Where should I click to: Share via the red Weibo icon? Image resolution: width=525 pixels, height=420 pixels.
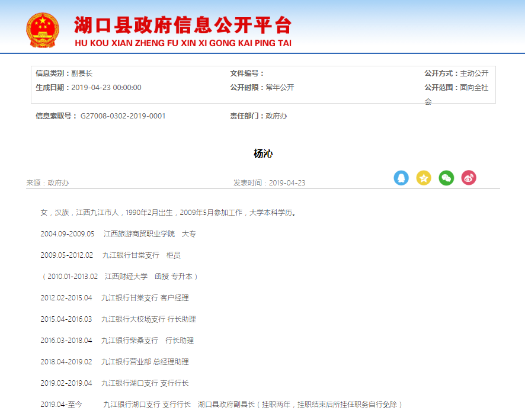tap(469, 178)
